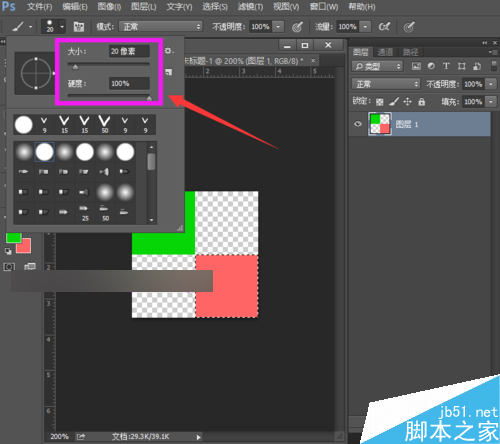Screen dimensions: 500x444
Task: Click lock position move icon
Action: [x=407, y=102]
